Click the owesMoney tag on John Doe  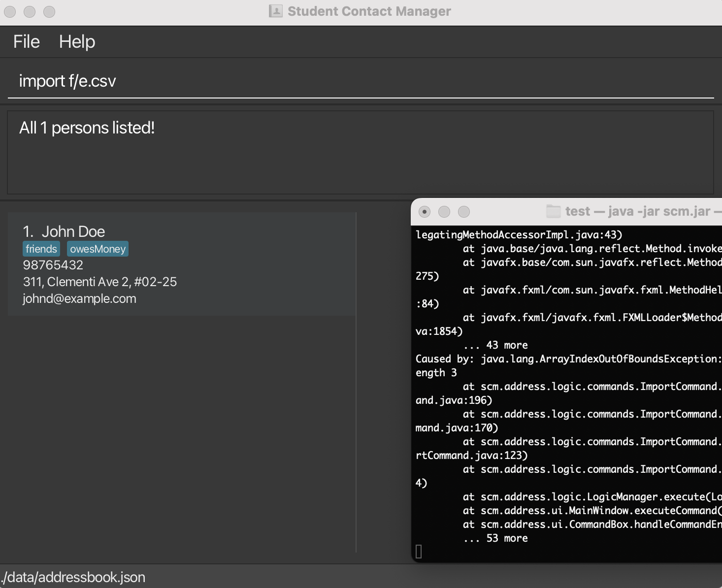pos(98,249)
